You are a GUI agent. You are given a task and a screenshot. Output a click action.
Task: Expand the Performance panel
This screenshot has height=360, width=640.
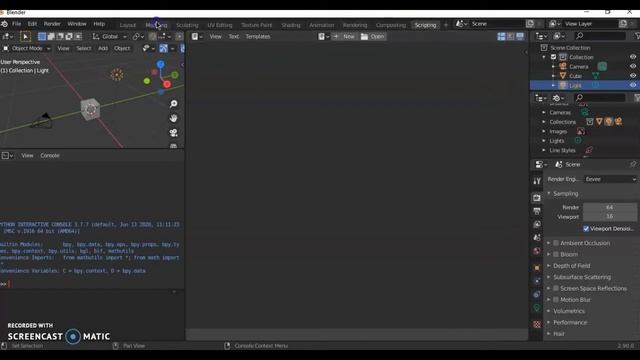point(570,322)
